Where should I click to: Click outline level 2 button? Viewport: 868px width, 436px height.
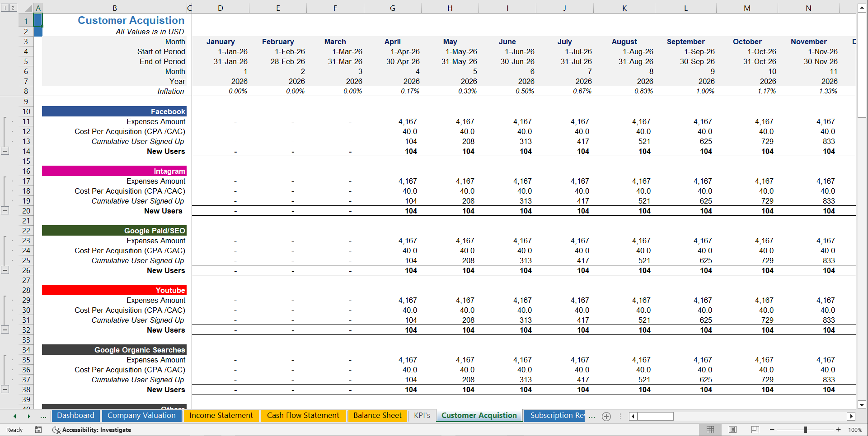point(13,8)
